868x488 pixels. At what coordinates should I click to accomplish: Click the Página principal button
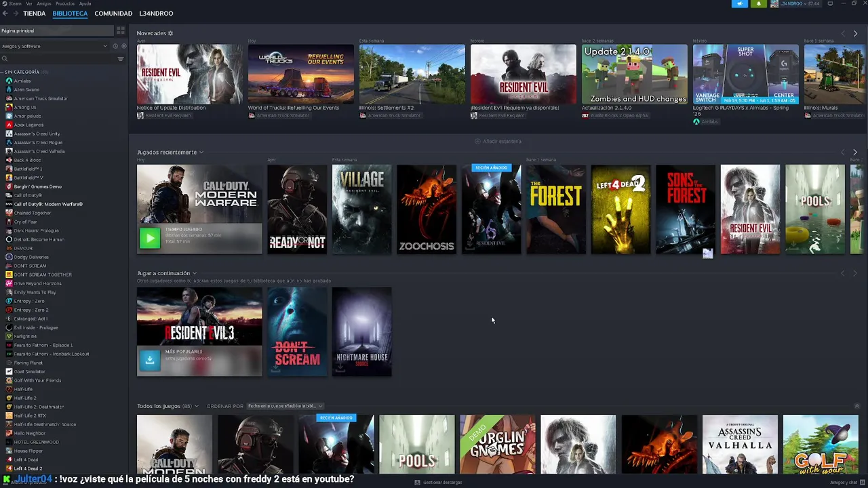(x=56, y=30)
